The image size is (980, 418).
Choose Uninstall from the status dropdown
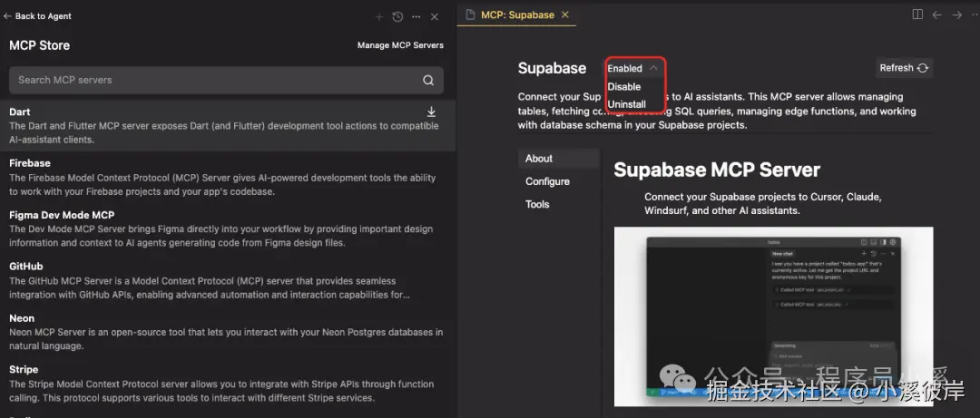(627, 103)
